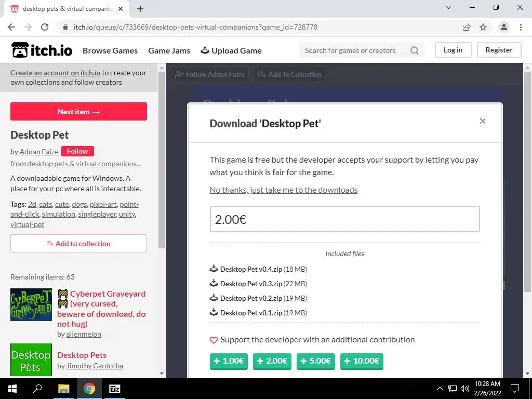Add 1.00€ contribution
Image resolution: width=532 pixels, height=399 pixels.
229,361
